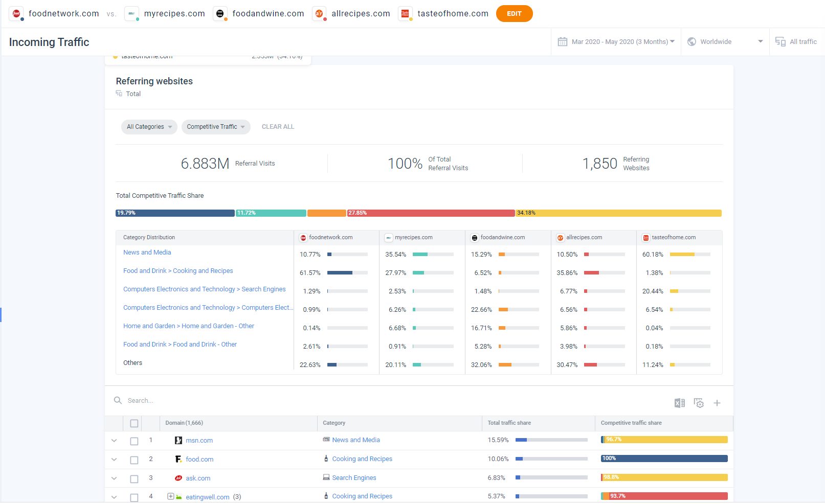The height and width of the screenshot is (504, 825).
Task: Click foodnetwork.com icon in category distribution header
Action: pyautogui.click(x=303, y=238)
